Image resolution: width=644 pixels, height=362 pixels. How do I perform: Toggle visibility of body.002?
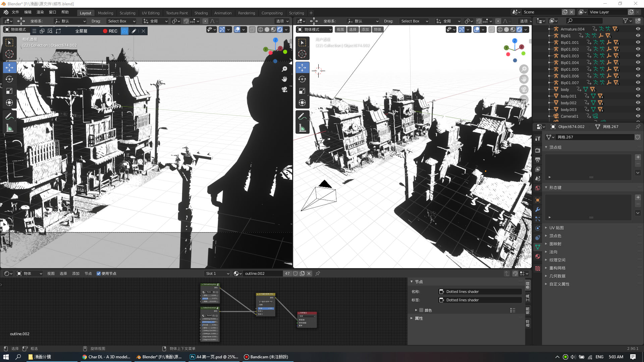click(638, 103)
